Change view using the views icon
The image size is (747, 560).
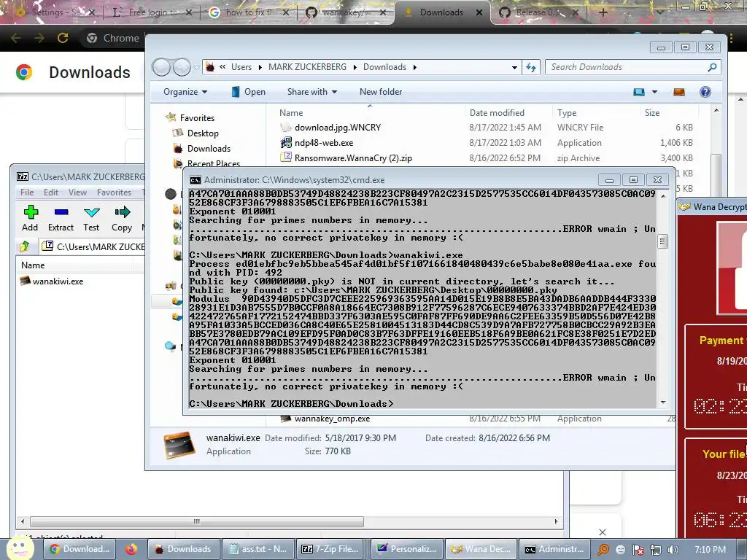click(639, 92)
